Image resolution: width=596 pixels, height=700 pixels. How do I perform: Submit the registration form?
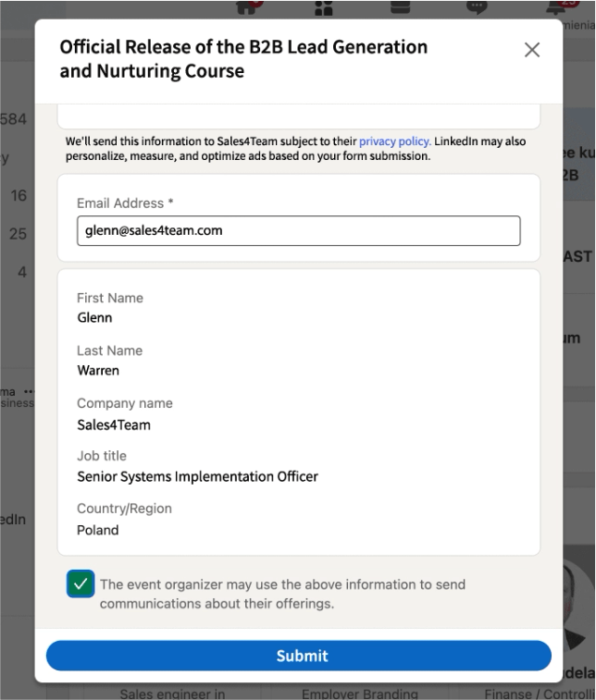click(x=298, y=656)
